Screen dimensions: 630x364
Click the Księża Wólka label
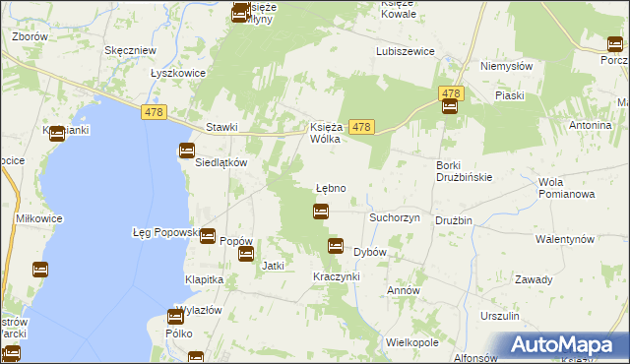326,133
